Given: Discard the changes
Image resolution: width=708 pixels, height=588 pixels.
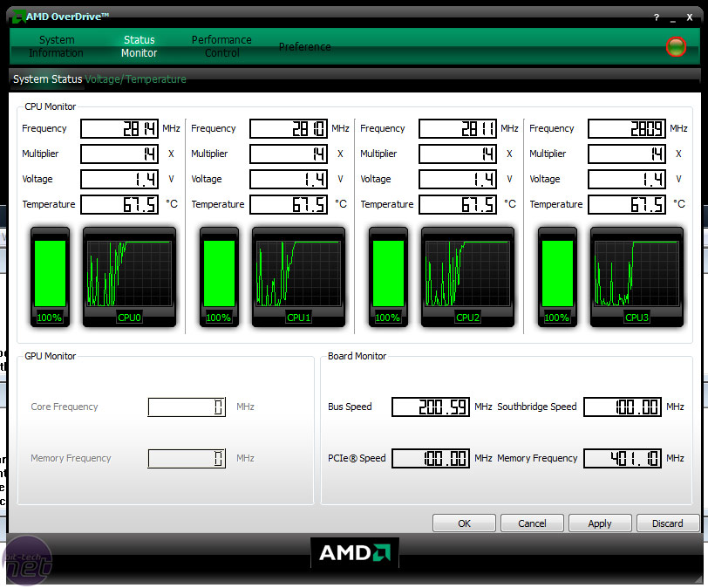Looking at the screenshot, I should click(667, 523).
